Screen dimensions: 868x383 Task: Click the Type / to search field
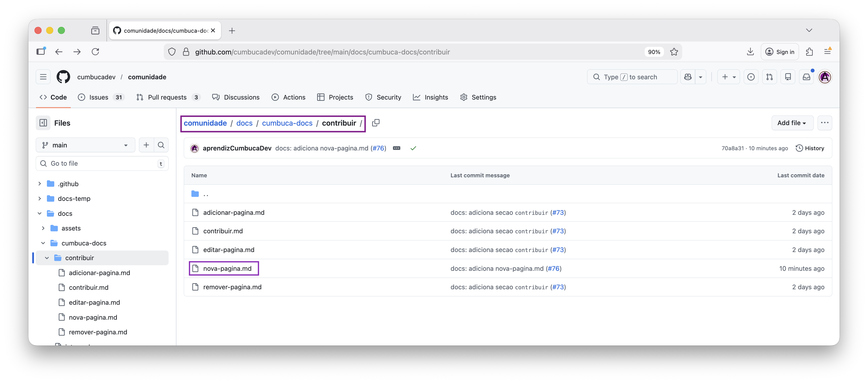pos(632,77)
